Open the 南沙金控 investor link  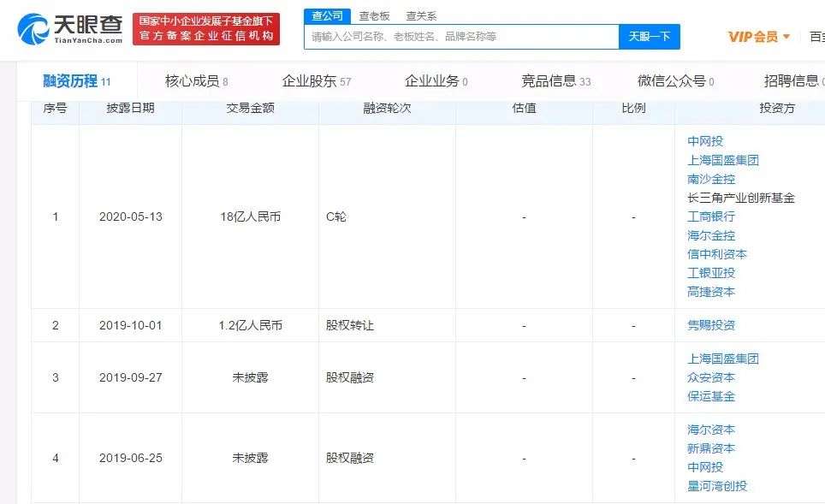[x=711, y=180]
